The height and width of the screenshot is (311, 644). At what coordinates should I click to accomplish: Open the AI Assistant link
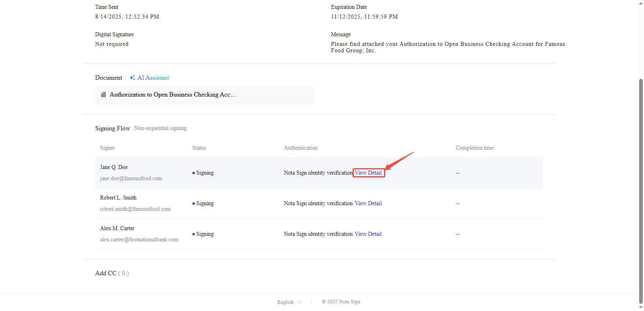[153, 78]
